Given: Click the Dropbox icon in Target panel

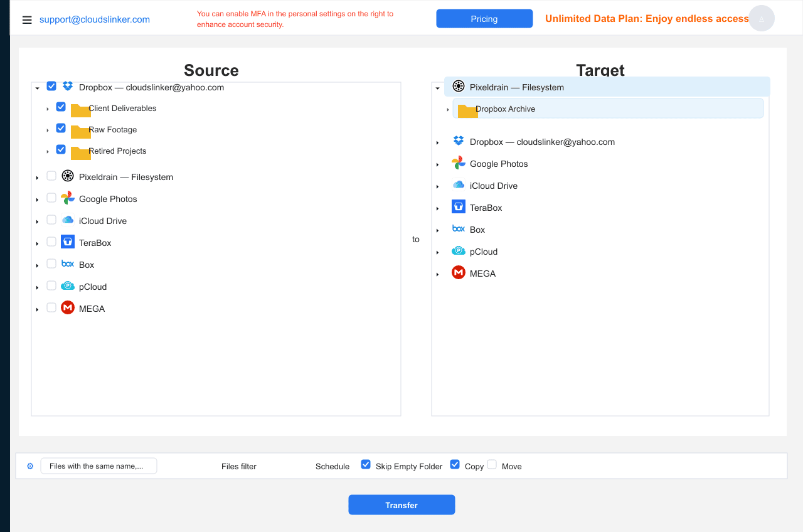Looking at the screenshot, I should [459, 141].
